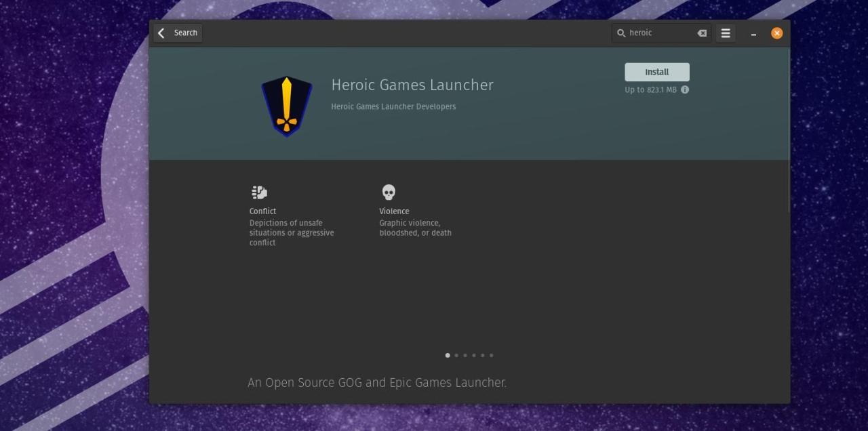
Task: Click 'Depictions of unsafe situations' description
Action: (292, 232)
